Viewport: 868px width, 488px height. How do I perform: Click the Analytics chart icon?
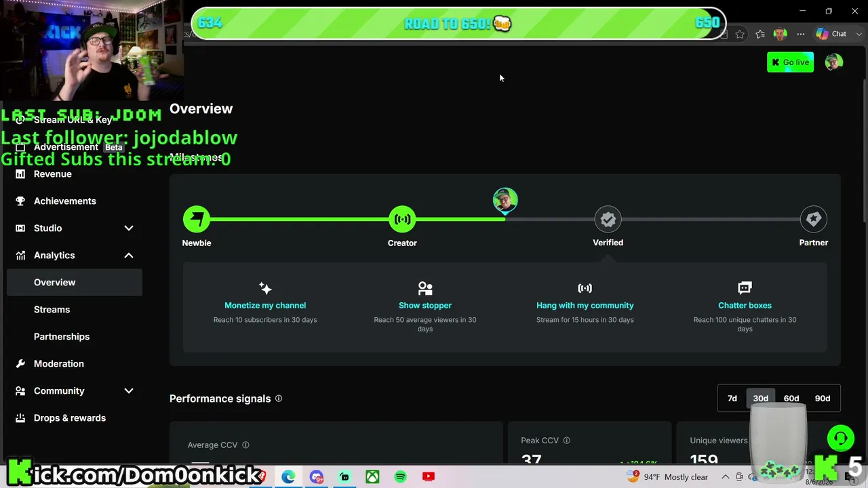pos(20,256)
